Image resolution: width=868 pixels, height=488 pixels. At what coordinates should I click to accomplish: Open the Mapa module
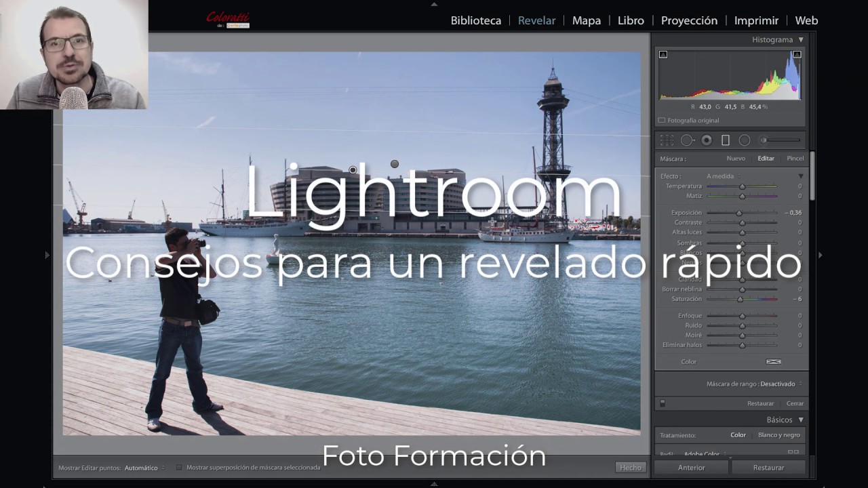click(x=587, y=20)
